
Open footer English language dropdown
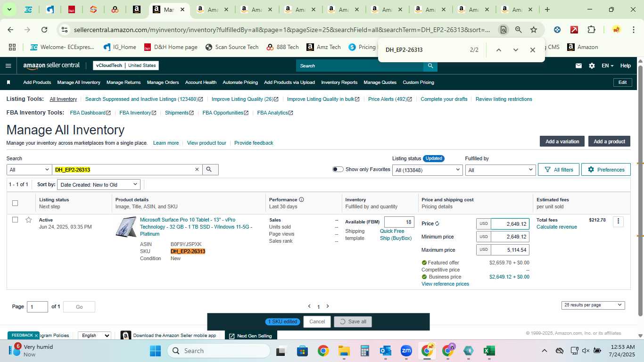(94, 336)
